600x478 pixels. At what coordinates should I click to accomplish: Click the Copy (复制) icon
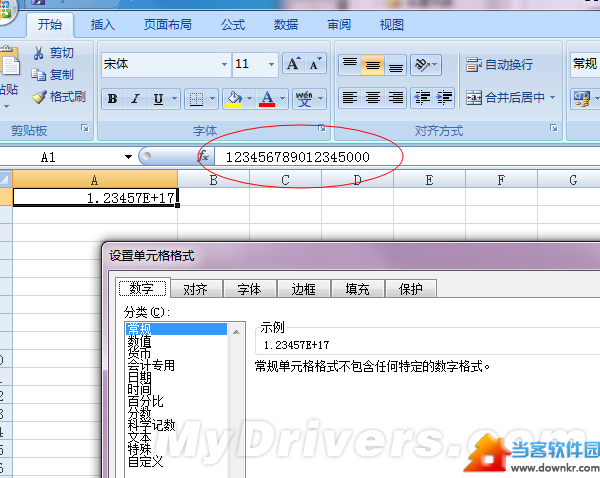click(39, 75)
